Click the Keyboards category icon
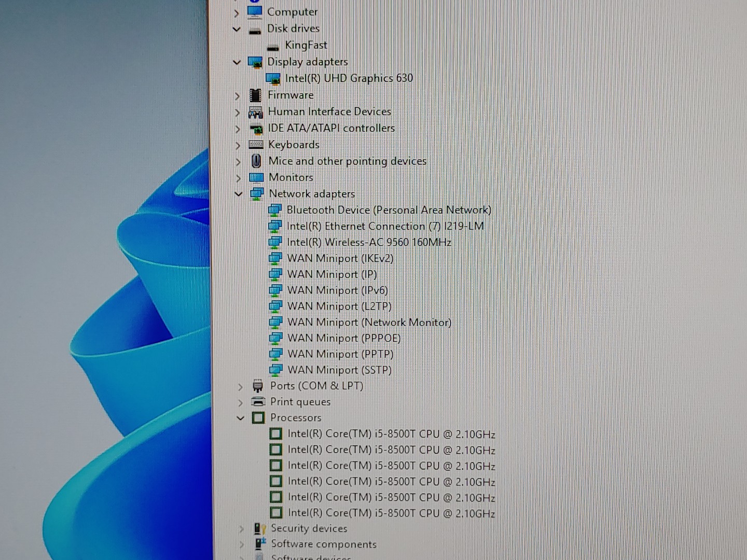This screenshot has height=560, width=747. [x=256, y=145]
